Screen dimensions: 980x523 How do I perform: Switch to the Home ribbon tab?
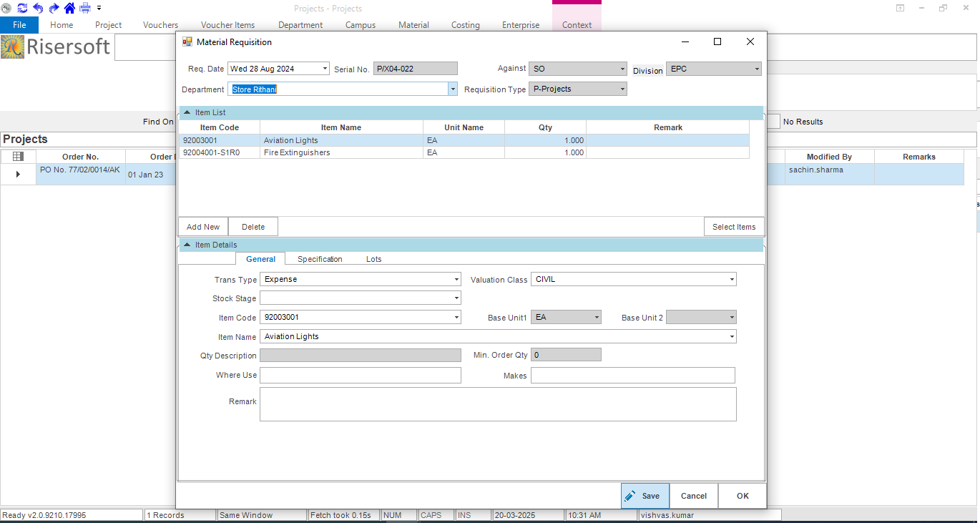click(62, 24)
